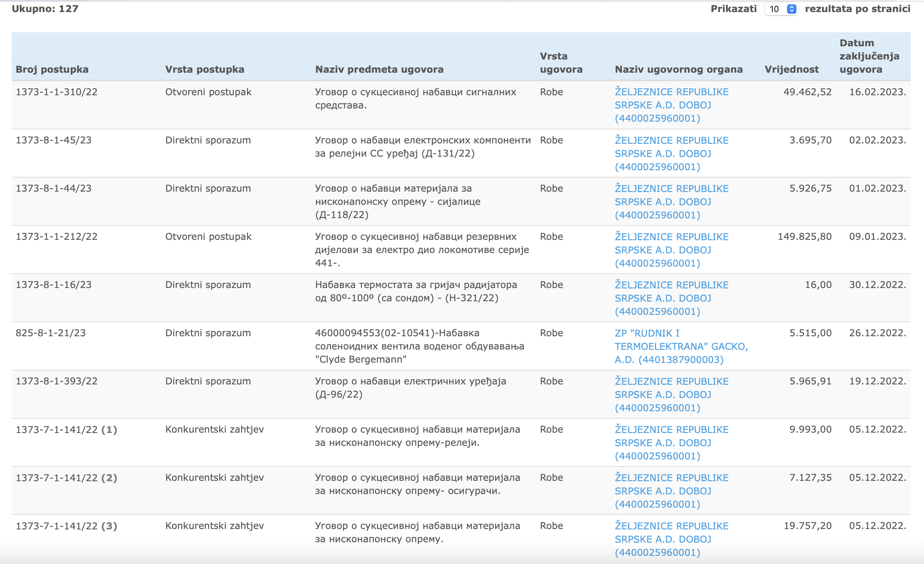Viewport: 924px width, 564px height.
Task: Click the description mentioning Д-131/22
Action: 423,147
